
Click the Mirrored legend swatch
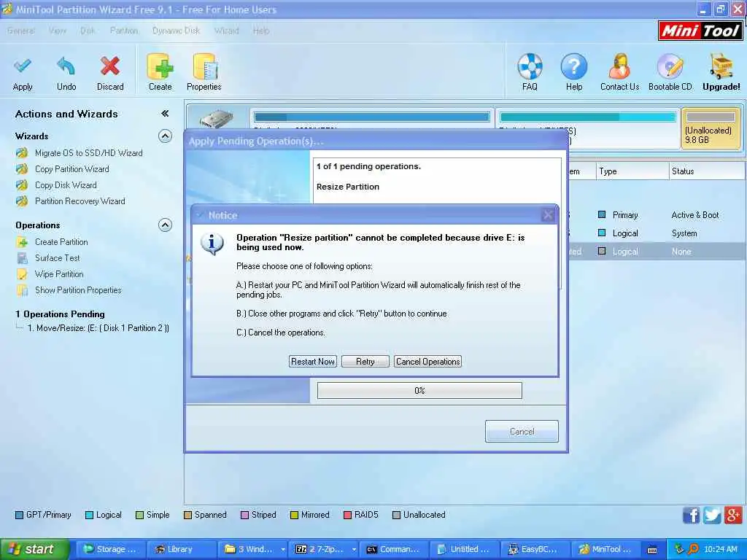pos(294,516)
